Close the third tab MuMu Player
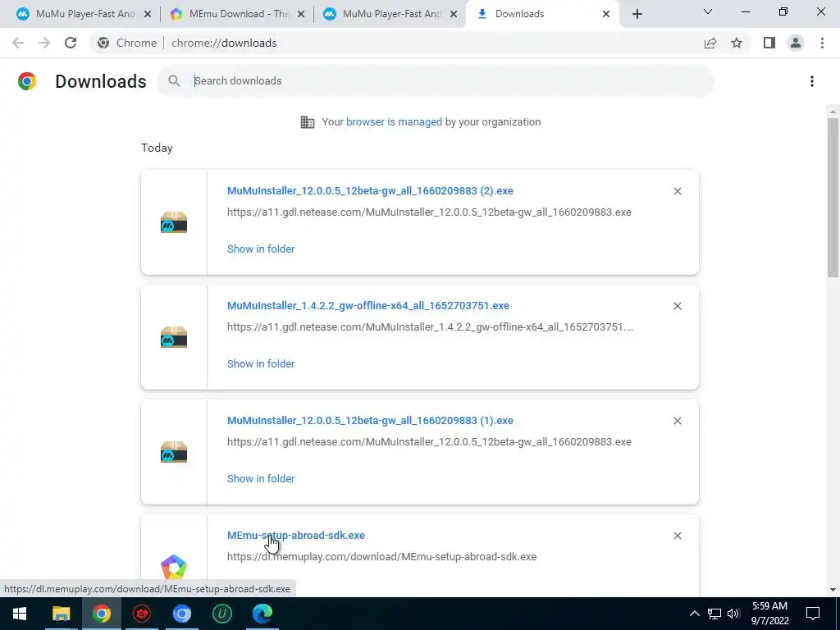 tap(454, 14)
